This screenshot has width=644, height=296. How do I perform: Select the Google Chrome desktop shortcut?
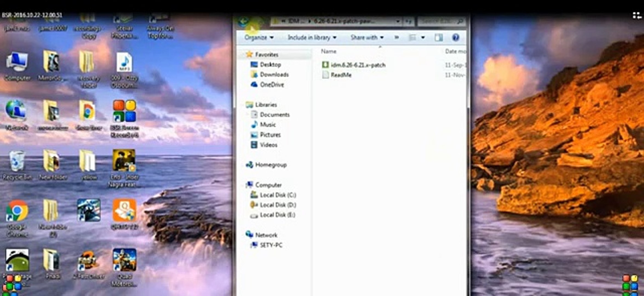pos(17,218)
